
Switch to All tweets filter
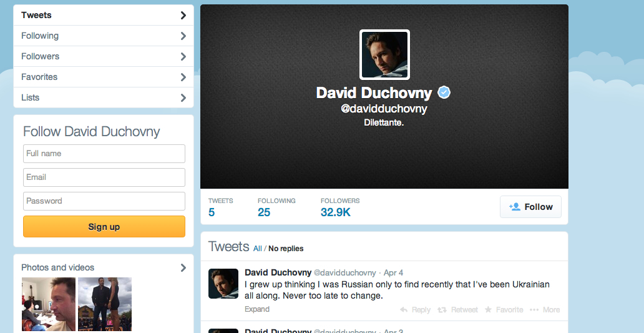(258, 248)
